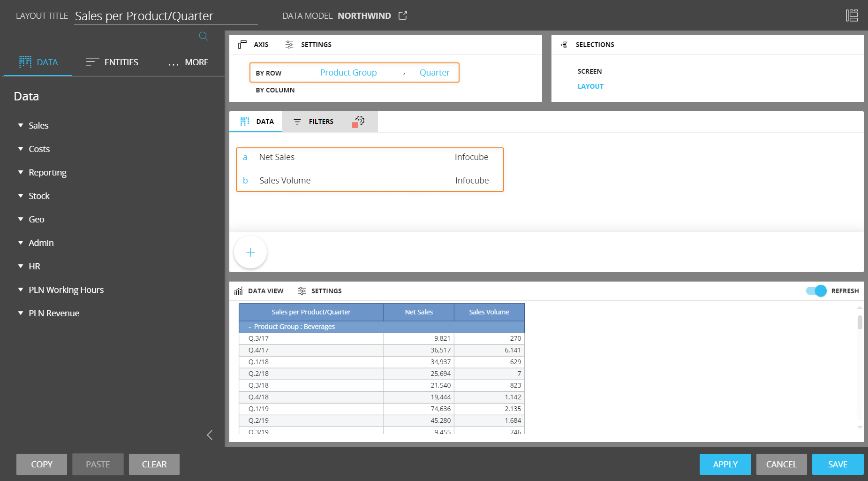Click the Layout Title text field
The height and width of the screenshot is (481, 868).
tap(166, 16)
